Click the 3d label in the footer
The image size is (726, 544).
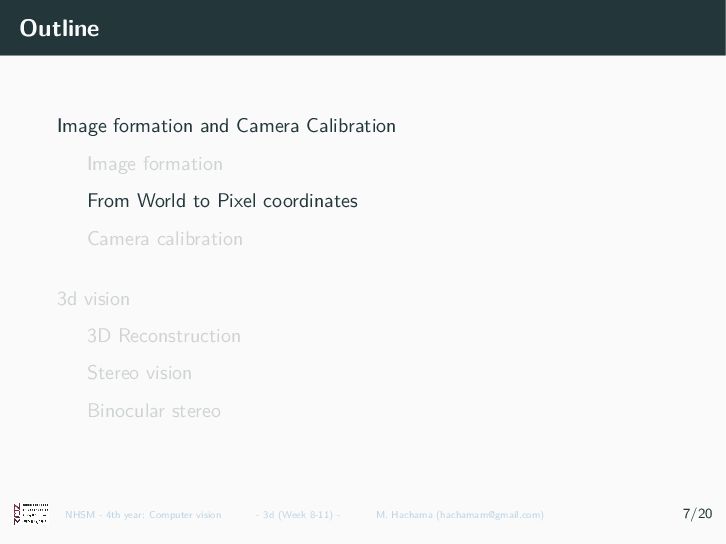coord(269,515)
